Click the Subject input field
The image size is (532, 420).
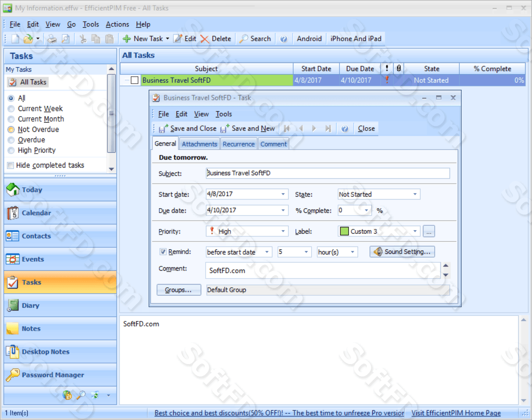tap(328, 173)
